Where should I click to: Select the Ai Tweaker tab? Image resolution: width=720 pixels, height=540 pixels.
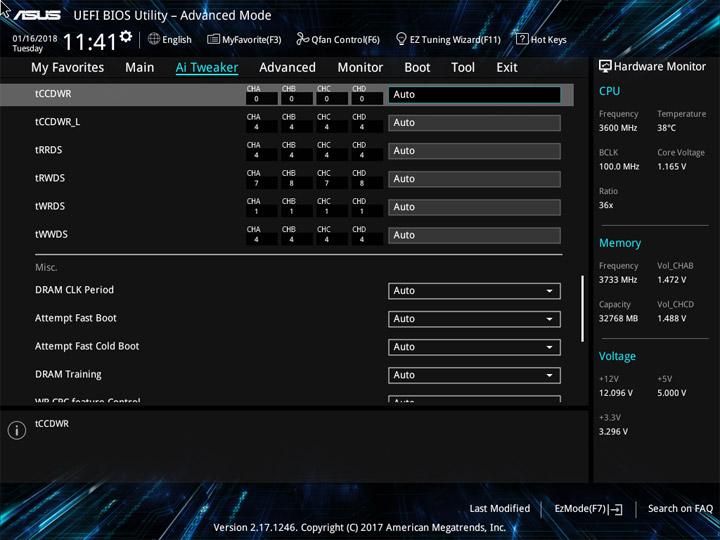click(x=207, y=68)
